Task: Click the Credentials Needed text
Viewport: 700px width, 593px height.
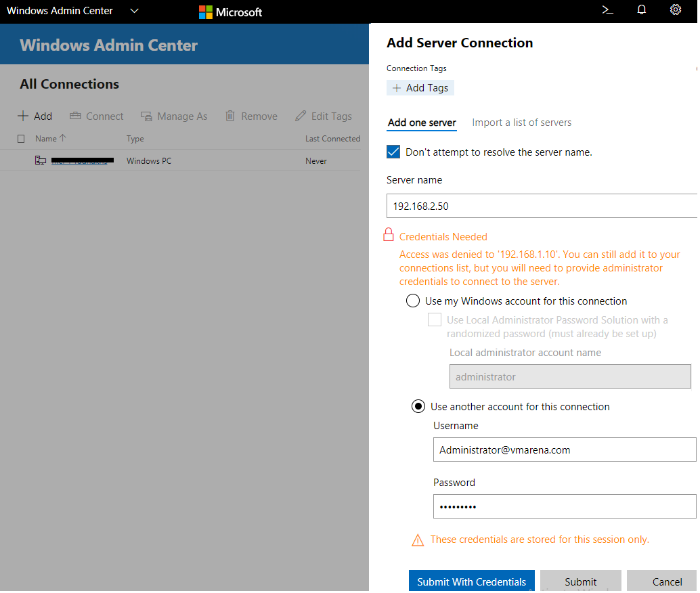Action: pyautogui.click(x=443, y=237)
